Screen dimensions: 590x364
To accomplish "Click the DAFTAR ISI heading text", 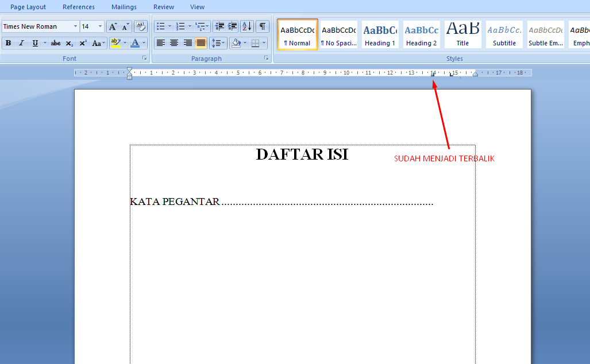I will 302,154.
